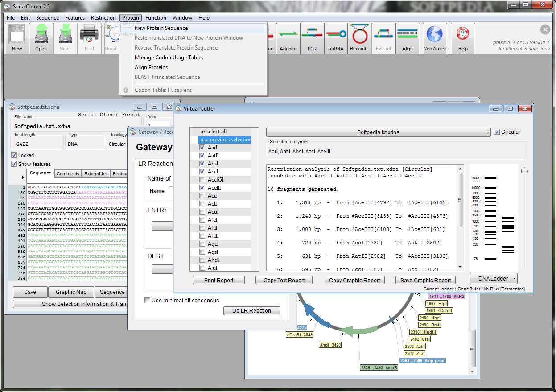
Task: Open the Align tool
Action: tap(408, 38)
